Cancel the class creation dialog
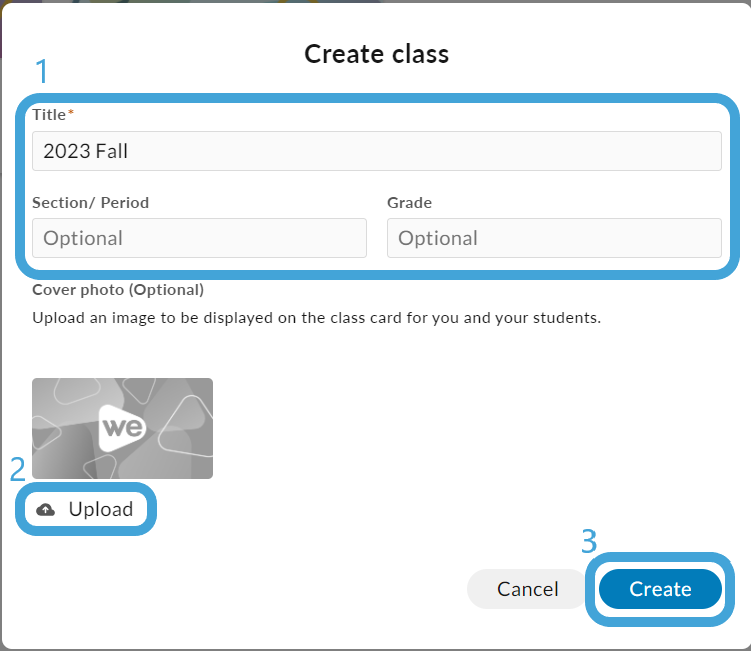Image resolution: width=751 pixels, height=651 pixels. coord(527,589)
